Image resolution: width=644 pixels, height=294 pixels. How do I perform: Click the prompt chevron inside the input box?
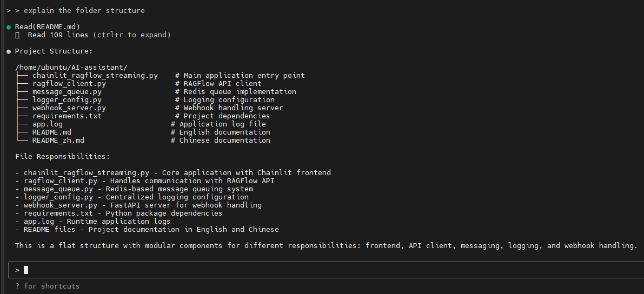click(x=17, y=270)
